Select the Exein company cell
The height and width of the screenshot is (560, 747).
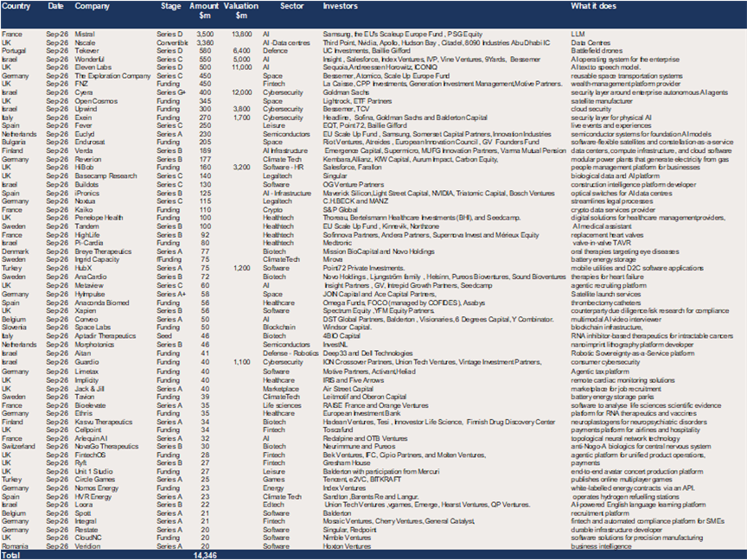coord(83,118)
